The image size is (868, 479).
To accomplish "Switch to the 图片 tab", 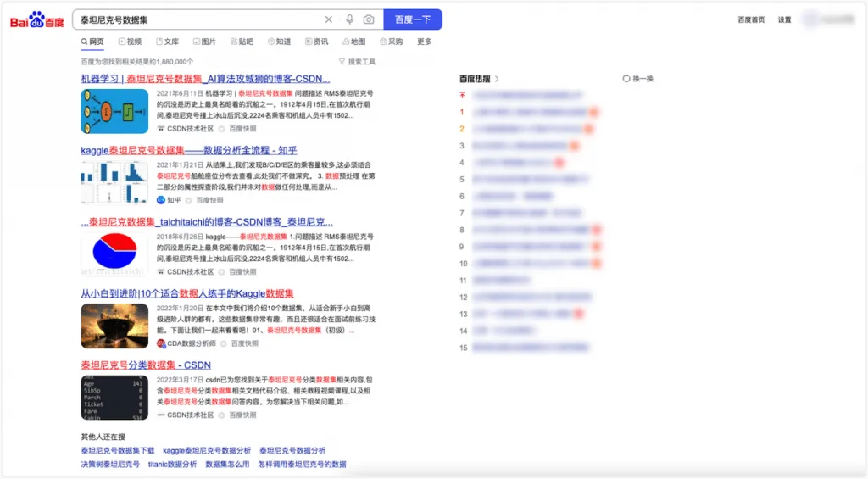I will click(x=204, y=42).
